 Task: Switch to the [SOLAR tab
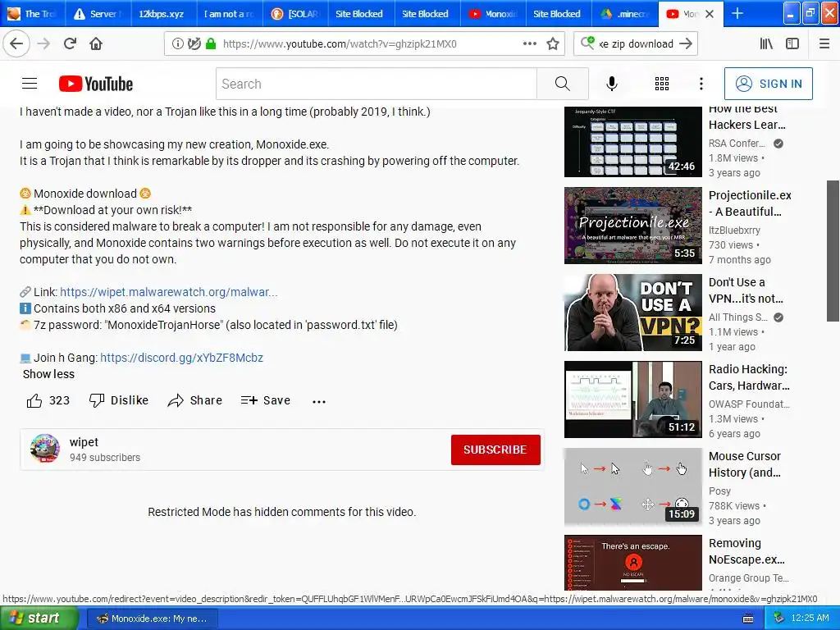pyautogui.click(x=295, y=14)
